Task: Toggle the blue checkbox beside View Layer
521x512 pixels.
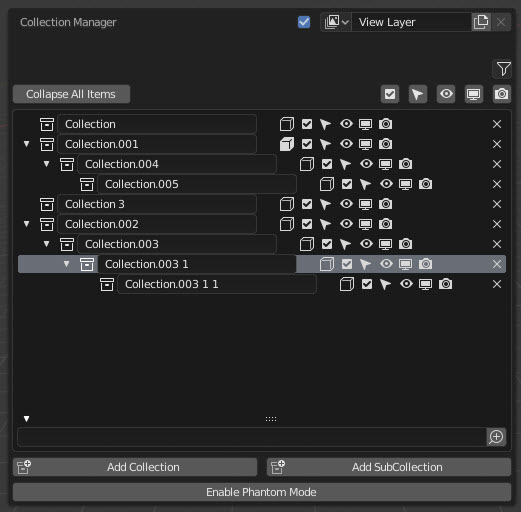Action: pyautogui.click(x=304, y=22)
